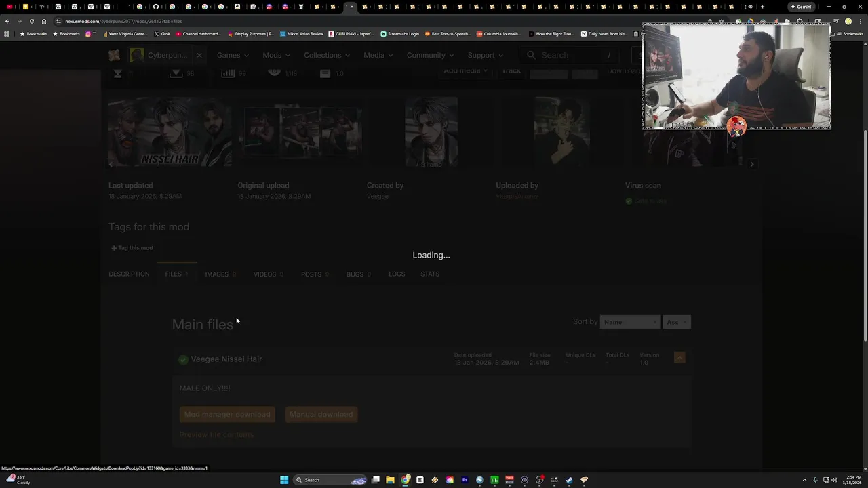Open the Windows Start menu
The width and height of the screenshot is (868, 488).
pos(284,480)
